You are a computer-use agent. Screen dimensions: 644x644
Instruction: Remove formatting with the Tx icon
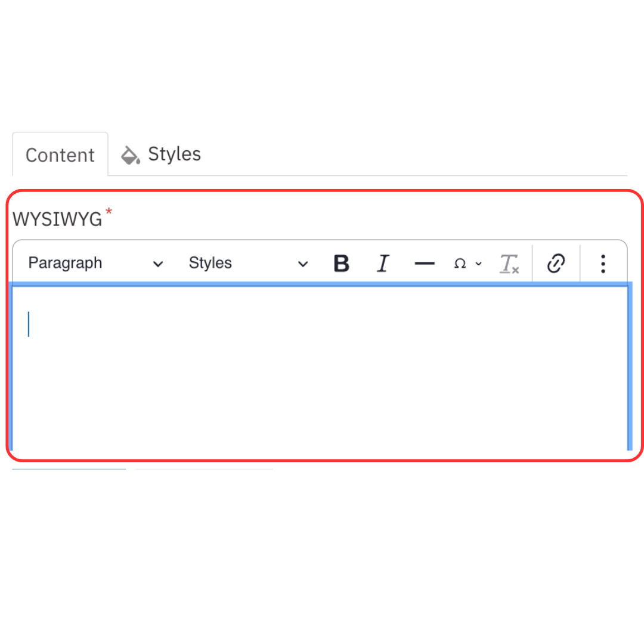509,264
